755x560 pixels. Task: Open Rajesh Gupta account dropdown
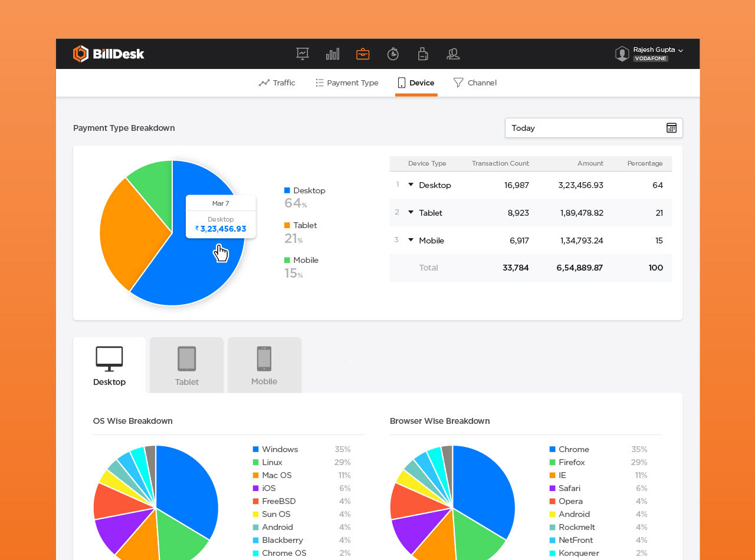pyautogui.click(x=680, y=51)
